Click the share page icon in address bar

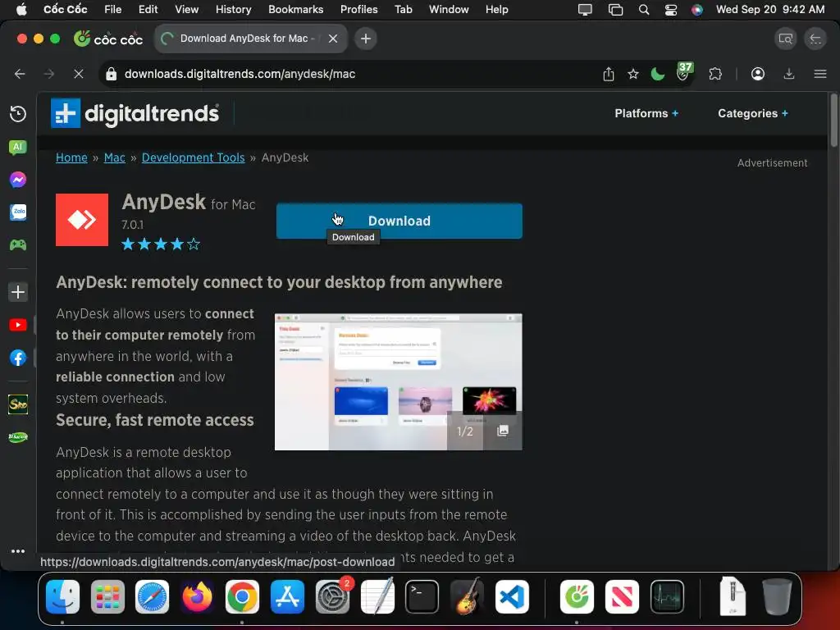coord(609,74)
